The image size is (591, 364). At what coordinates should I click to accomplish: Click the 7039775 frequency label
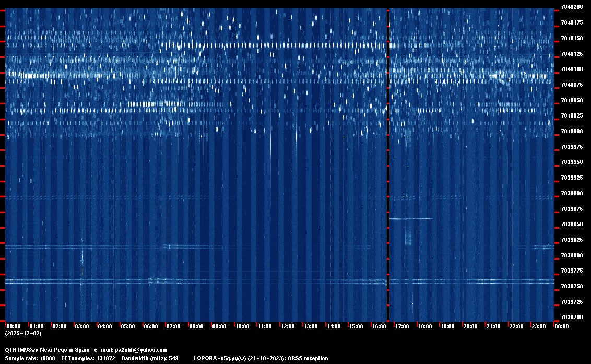tap(572, 271)
